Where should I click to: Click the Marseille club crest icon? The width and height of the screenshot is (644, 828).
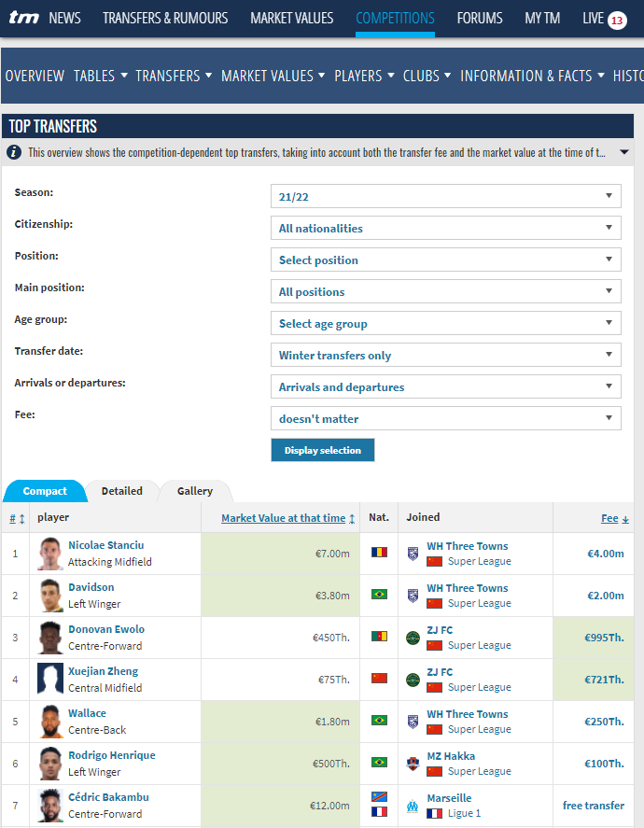pyautogui.click(x=413, y=806)
